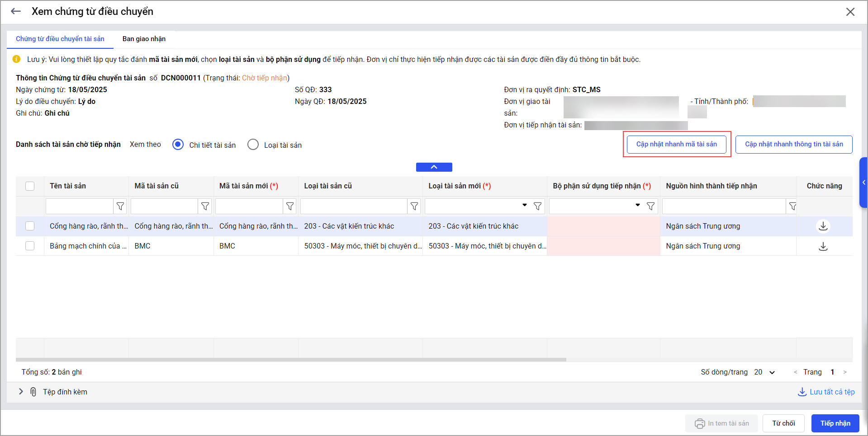Click the status text Chờ tiếp nhận

(265, 78)
